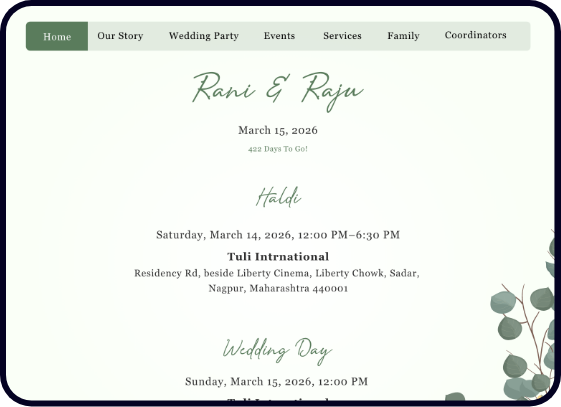This screenshot has height=407, width=561.
Task: Select the Sunday, March 15 wedding time line
Action: [x=276, y=382]
